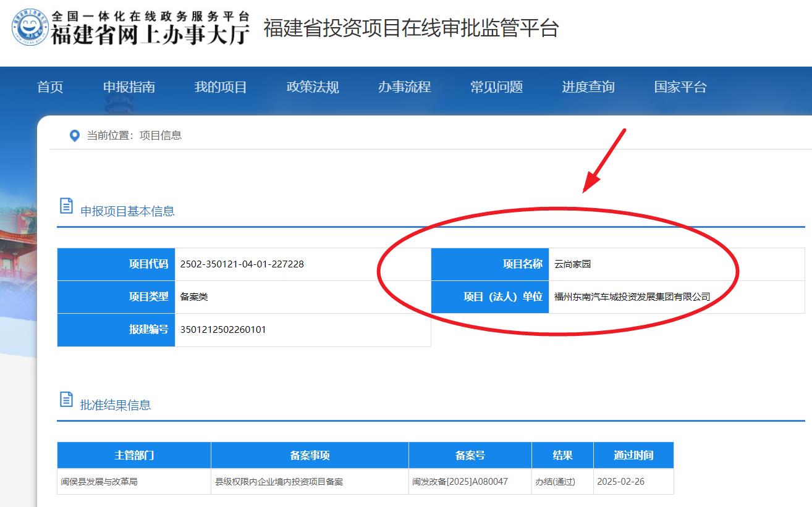Click the 项目代码 label cell

[x=116, y=264]
